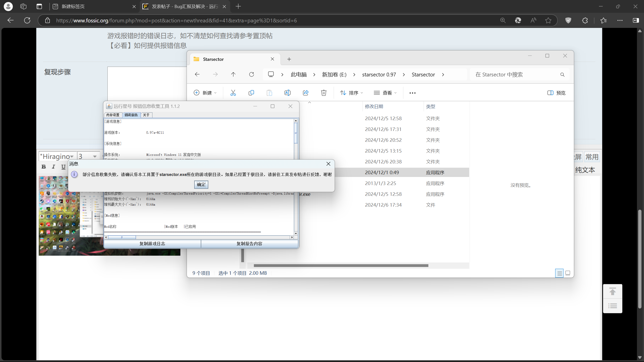
Task: Click the report tool's horizontal scrollbar thumb
Action: point(122,237)
